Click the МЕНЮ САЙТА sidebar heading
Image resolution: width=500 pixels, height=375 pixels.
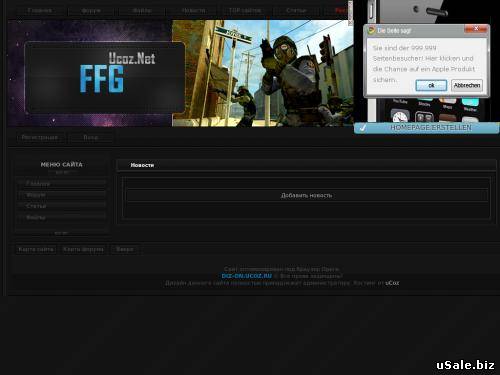coord(62,164)
